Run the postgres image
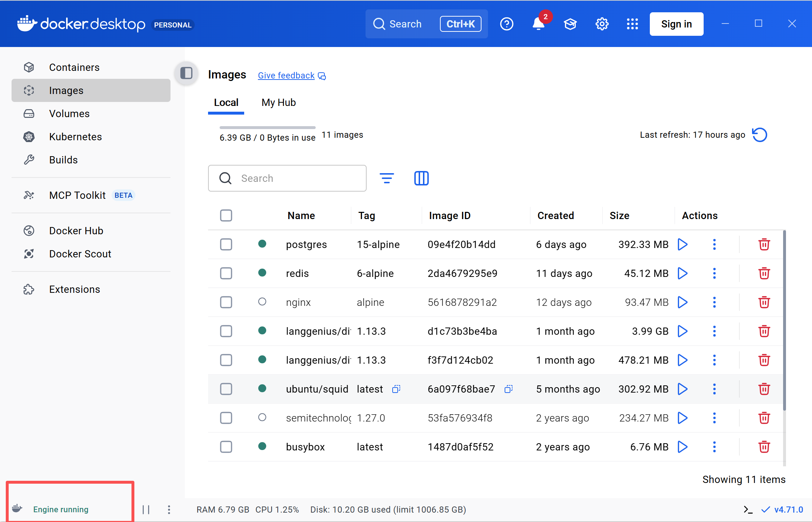The height and width of the screenshot is (522, 812). coord(682,244)
